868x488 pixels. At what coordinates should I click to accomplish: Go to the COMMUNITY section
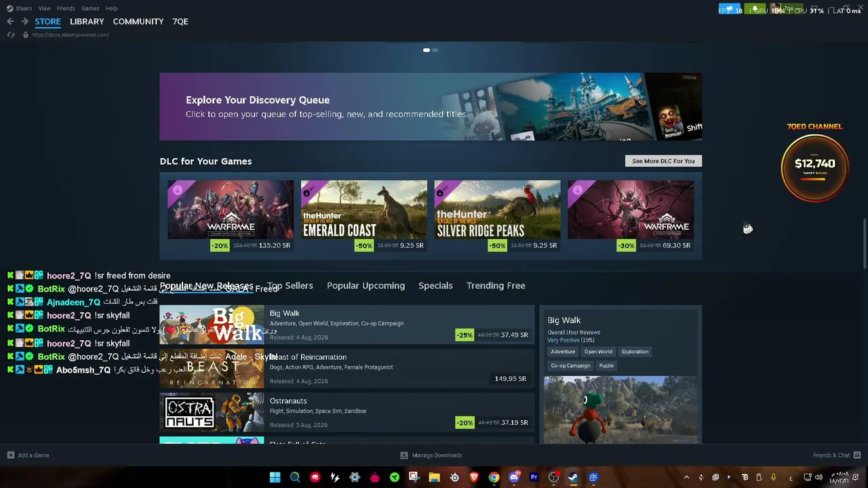138,22
